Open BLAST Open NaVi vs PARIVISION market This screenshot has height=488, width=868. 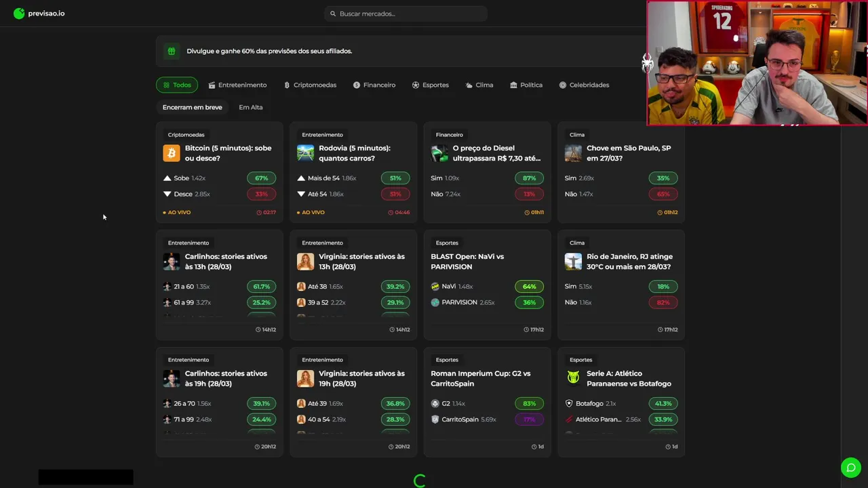click(467, 262)
